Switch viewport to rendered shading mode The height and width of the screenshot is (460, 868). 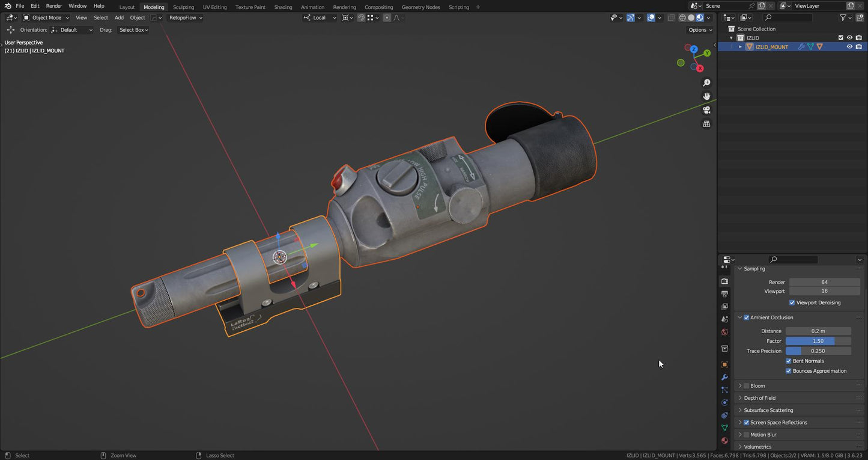[707, 17]
